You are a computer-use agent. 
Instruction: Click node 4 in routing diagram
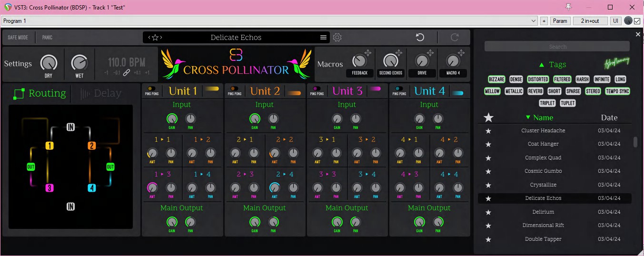coord(91,188)
